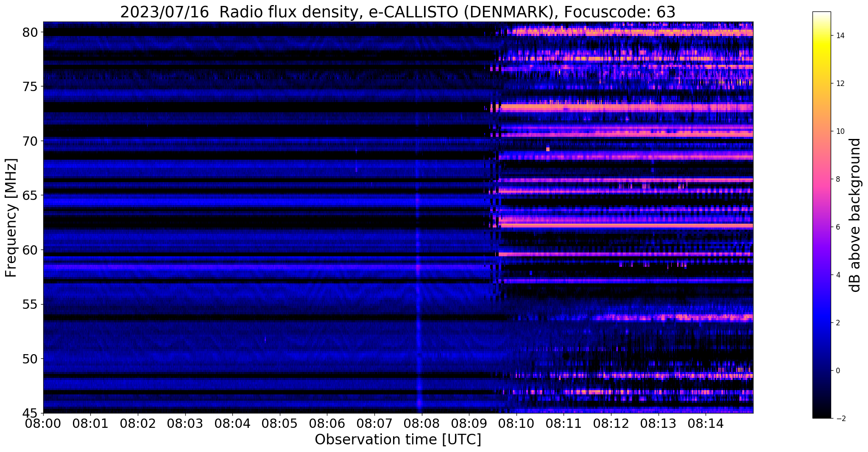This screenshot has height=452, width=868.
Task: Click the 08:03 time tick label
Action: (x=185, y=423)
